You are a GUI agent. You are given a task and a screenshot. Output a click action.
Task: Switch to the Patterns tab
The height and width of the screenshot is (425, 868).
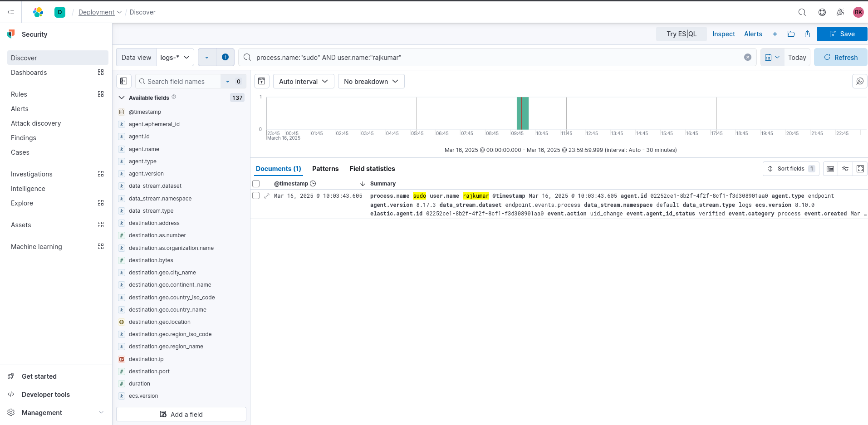click(325, 169)
